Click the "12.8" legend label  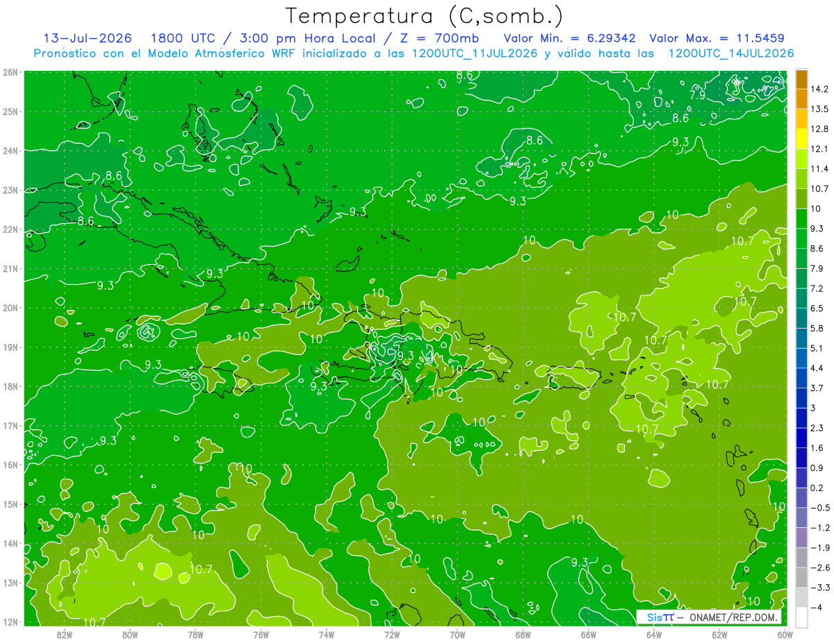tap(819, 129)
